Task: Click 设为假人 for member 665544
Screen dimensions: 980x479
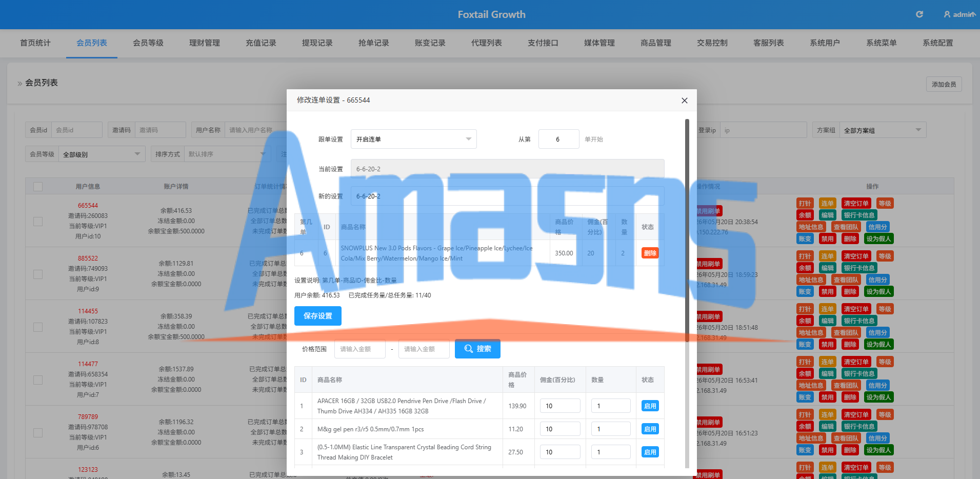Action: [878, 238]
